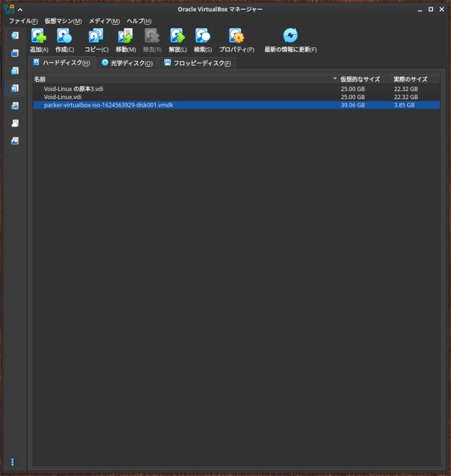
Task: Click the 作成(C) create disk icon
Action: click(x=64, y=36)
